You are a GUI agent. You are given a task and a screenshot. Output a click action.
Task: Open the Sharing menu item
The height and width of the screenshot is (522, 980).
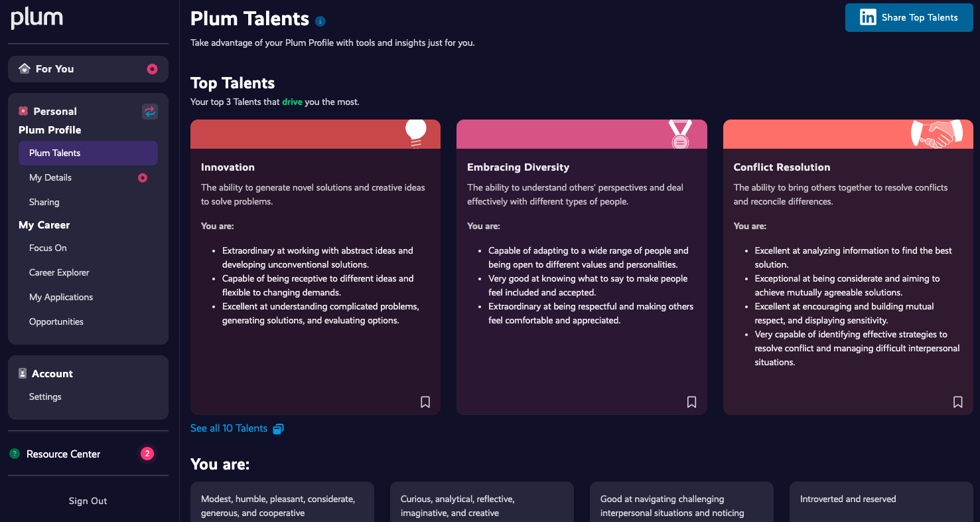(44, 202)
